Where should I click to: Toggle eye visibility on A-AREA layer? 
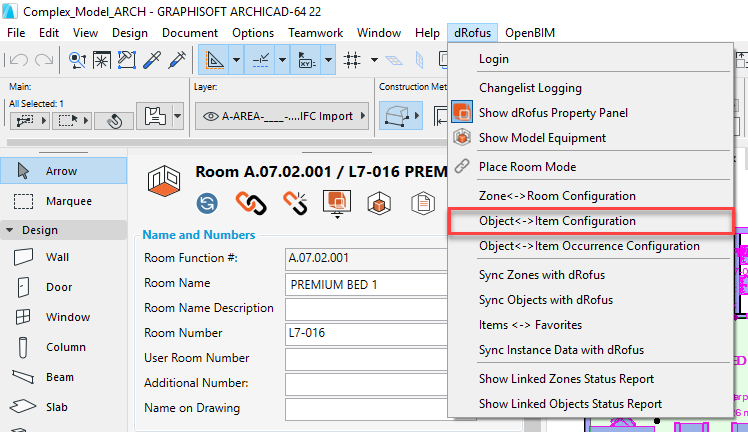[x=212, y=116]
